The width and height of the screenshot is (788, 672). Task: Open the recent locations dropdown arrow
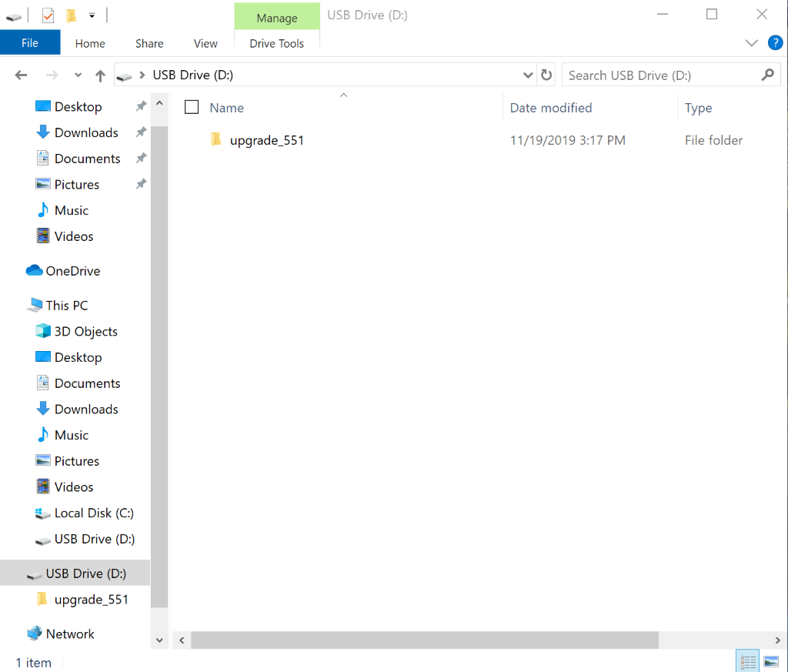(78, 75)
